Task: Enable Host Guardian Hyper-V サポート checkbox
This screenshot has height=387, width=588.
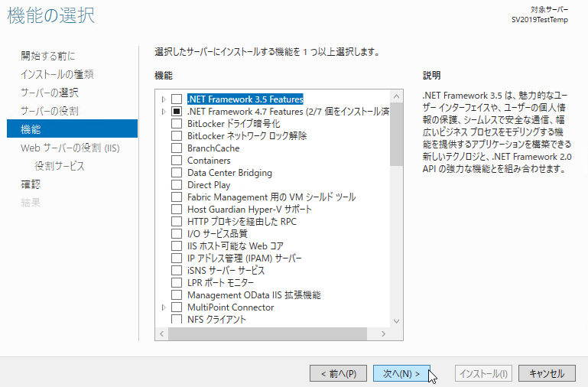Action: (x=177, y=210)
